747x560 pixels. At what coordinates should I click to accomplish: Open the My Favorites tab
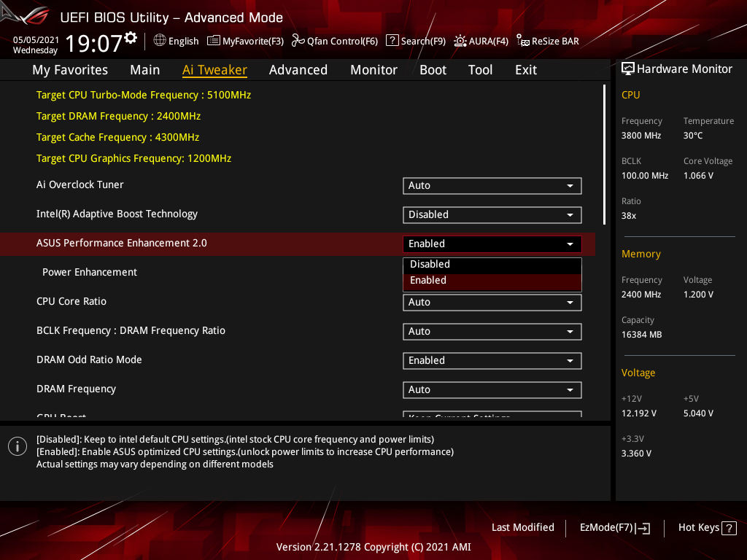coord(70,70)
